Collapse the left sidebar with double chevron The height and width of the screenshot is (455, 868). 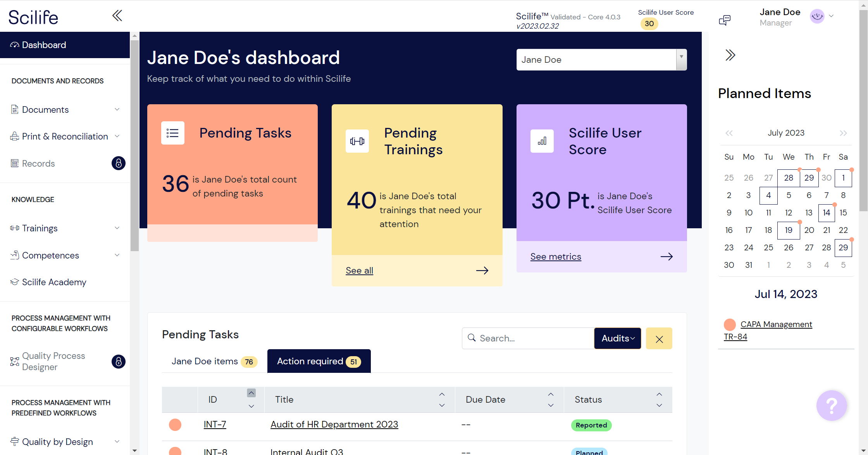point(117,16)
